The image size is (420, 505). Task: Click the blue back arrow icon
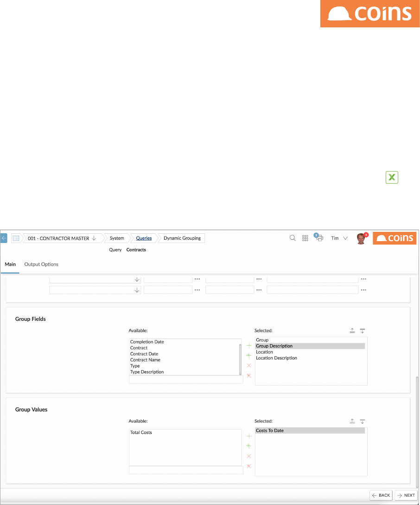(x=4, y=238)
